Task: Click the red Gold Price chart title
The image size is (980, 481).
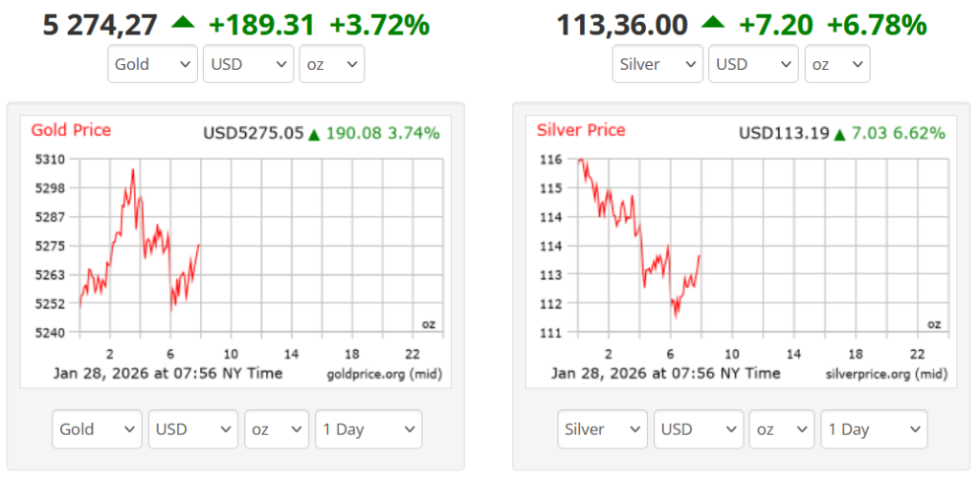Action: coord(71,130)
